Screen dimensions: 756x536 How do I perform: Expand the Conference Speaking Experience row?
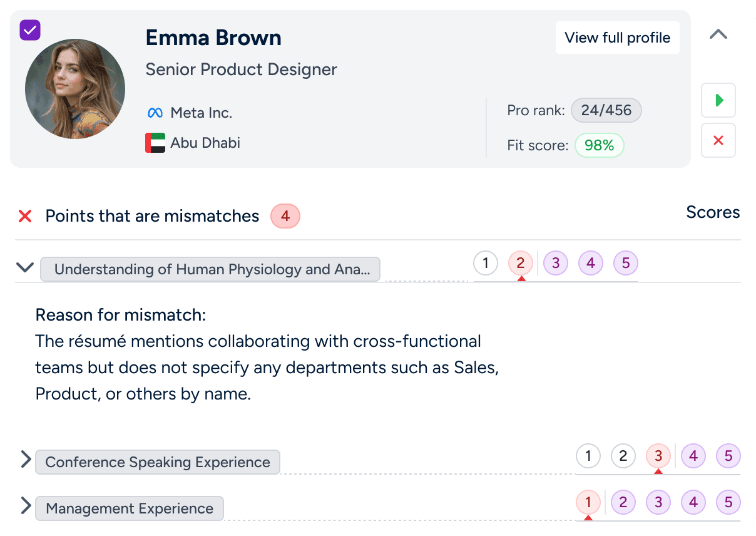pos(26,460)
